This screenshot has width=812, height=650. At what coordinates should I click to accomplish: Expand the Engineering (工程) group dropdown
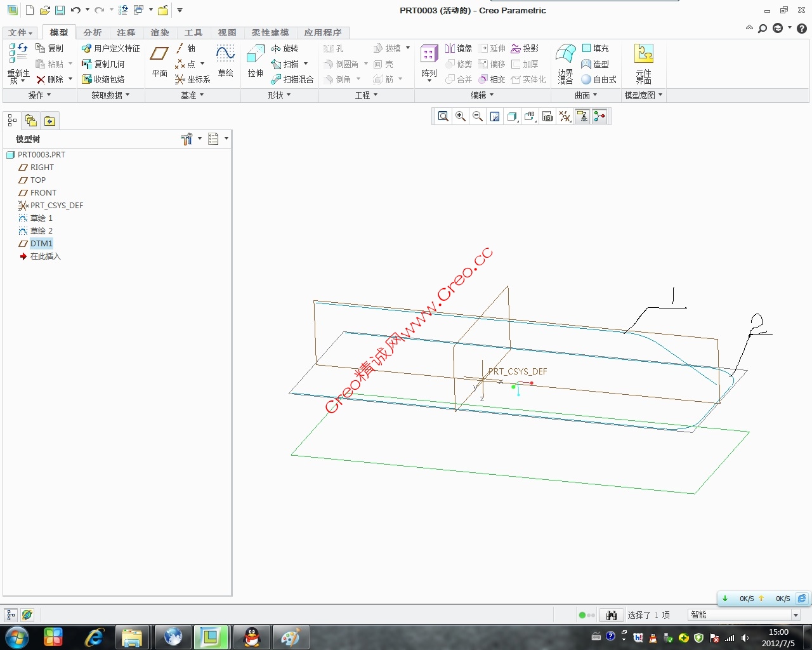click(x=366, y=95)
